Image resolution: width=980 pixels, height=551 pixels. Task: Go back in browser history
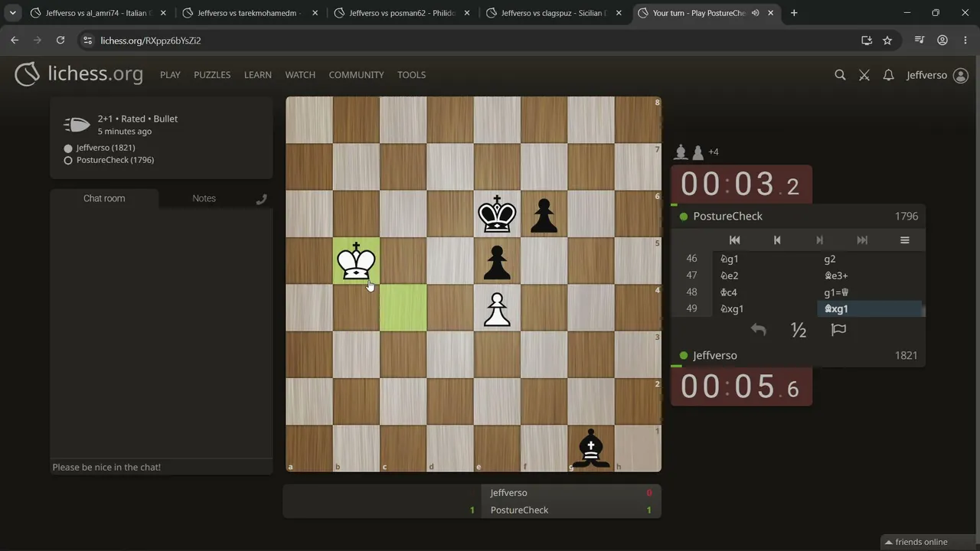tap(15, 41)
